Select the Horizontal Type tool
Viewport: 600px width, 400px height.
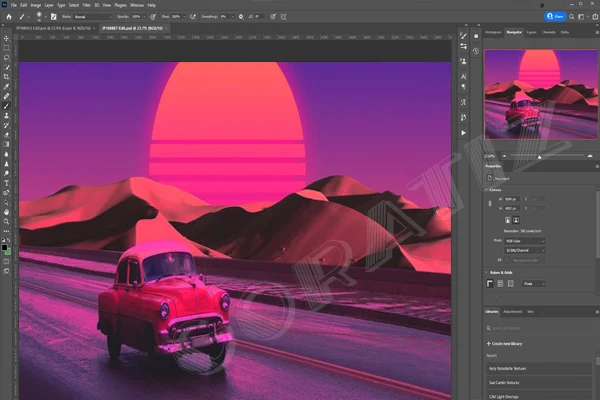[6, 183]
